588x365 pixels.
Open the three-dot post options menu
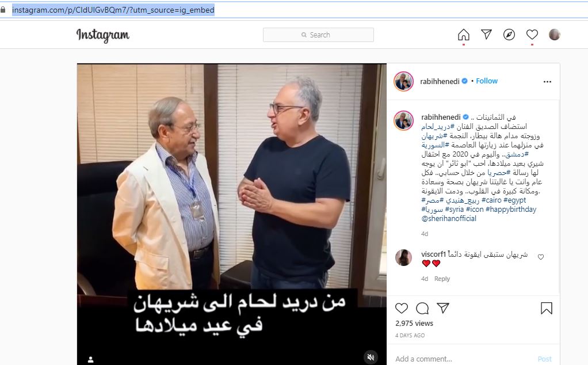[x=547, y=81]
